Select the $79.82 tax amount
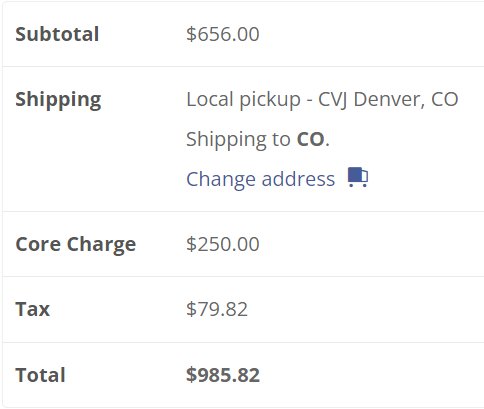The image size is (484, 409). pyautogui.click(x=217, y=309)
